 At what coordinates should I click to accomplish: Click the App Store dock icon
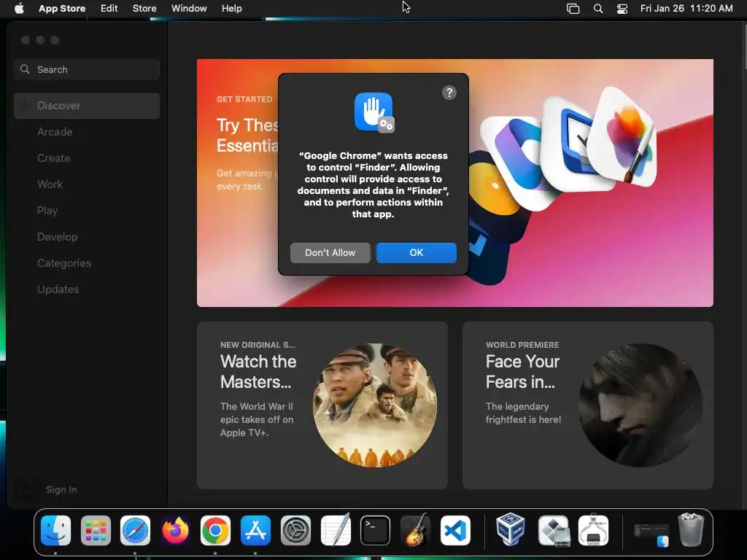255,531
